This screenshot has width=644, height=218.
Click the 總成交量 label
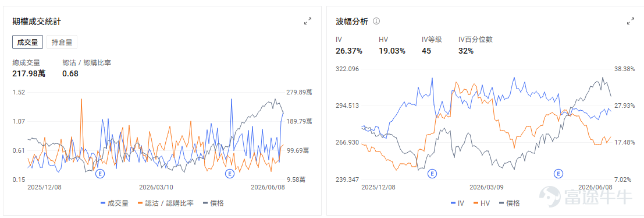[26, 62]
